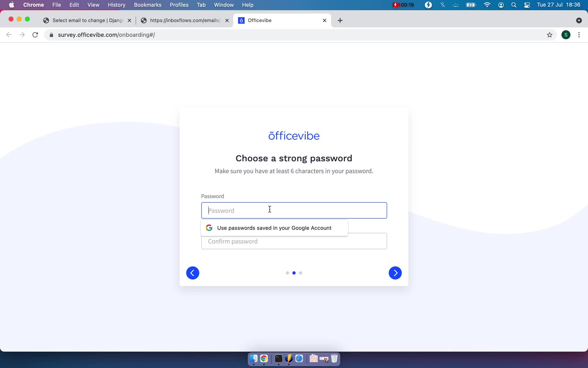Click the Confirm password input field
The height and width of the screenshot is (368, 588).
pos(294,241)
